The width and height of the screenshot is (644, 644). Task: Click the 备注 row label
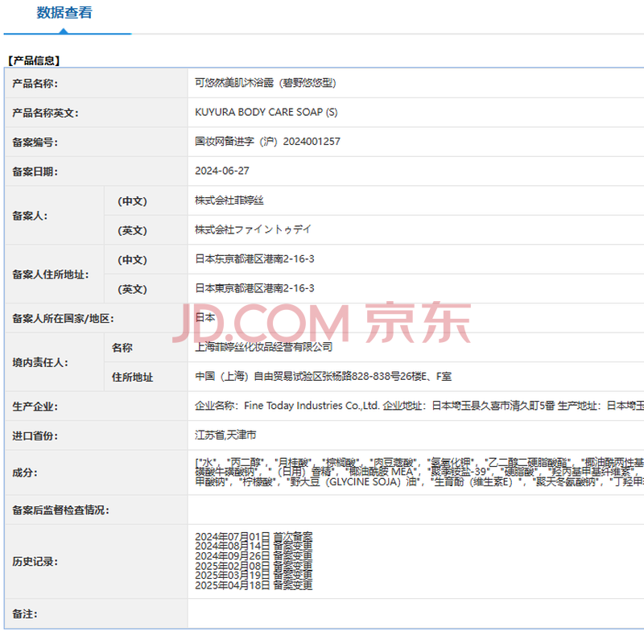coord(25,613)
